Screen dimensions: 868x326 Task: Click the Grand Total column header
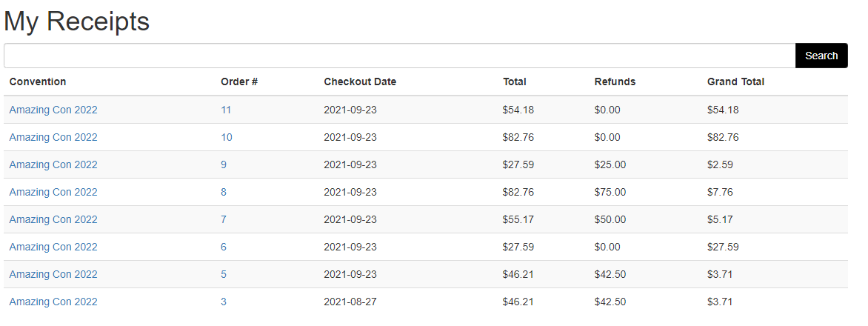click(x=735, y=82)
